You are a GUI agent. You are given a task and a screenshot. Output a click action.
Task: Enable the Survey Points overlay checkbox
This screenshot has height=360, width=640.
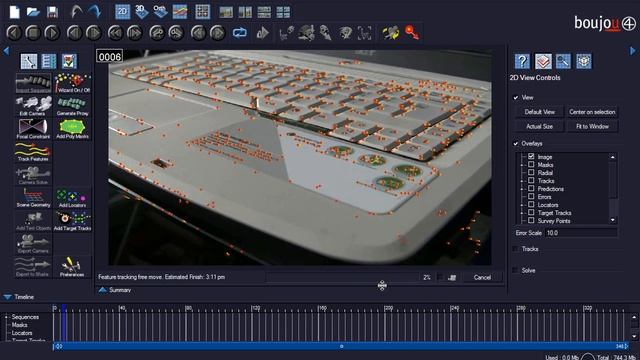coord(531,220)
